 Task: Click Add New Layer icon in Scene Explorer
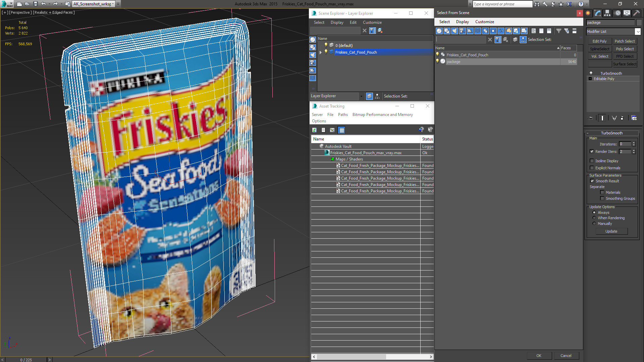coord(380,31)
